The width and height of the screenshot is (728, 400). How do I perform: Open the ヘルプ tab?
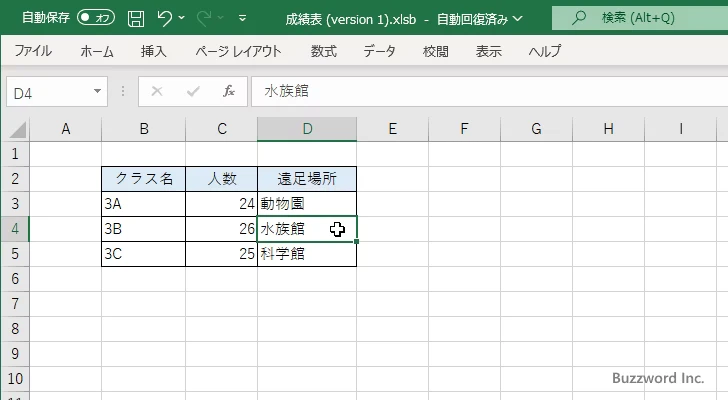coord(545,51)
